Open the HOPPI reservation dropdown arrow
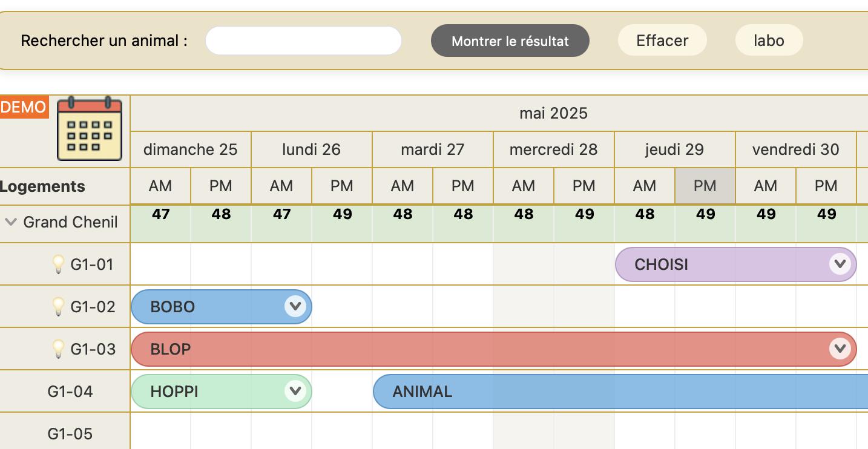Screen dimensions: 868x449 click(295, 391)
